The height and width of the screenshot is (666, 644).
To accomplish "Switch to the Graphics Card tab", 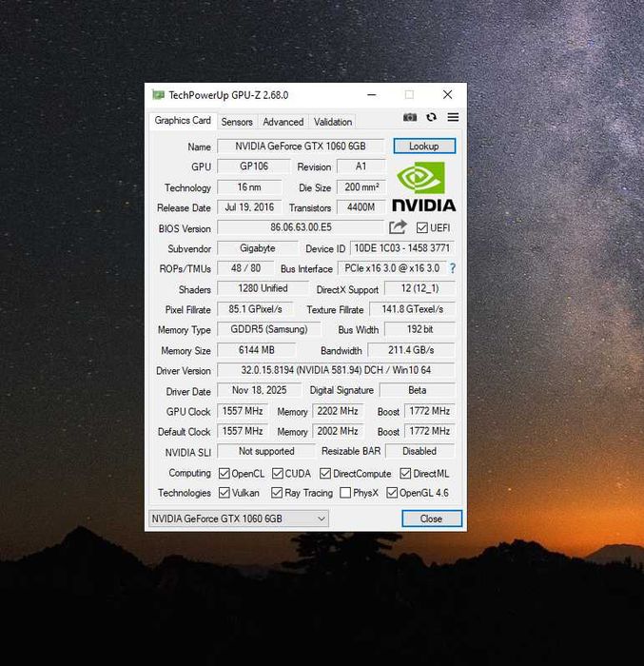I will (183, 121).
